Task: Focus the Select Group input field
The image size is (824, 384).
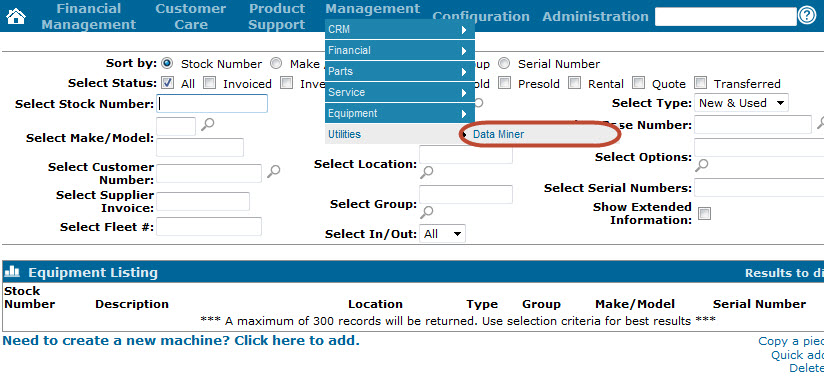Action: tap(466, 194)
